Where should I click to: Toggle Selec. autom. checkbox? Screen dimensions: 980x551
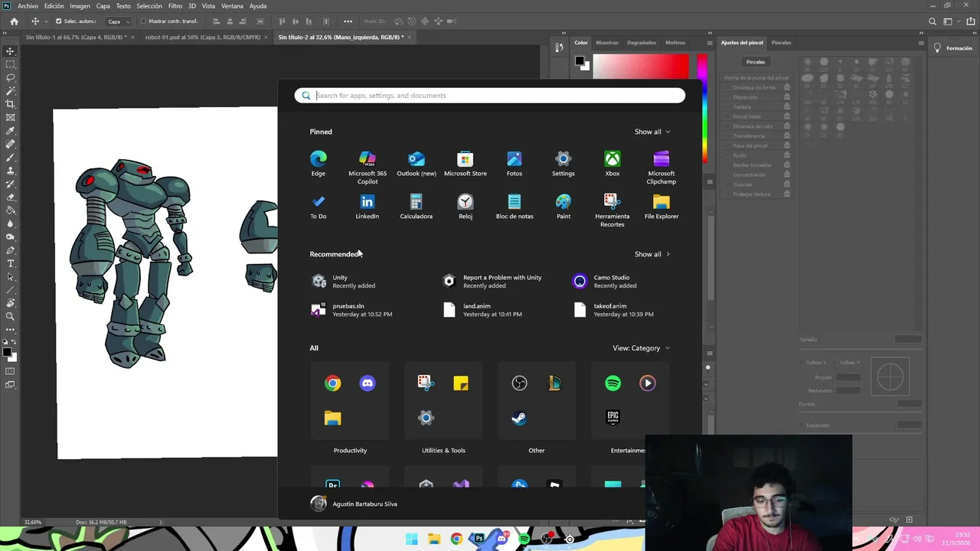pos(59,21)
